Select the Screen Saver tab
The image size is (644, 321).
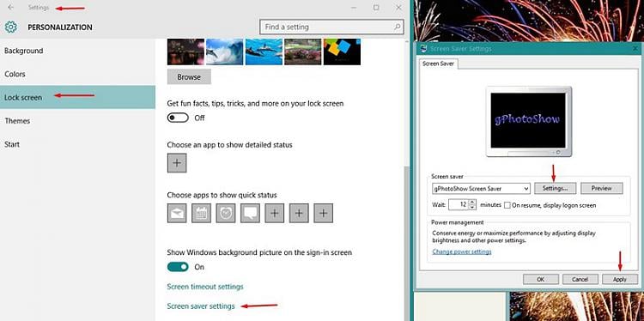(438, 64)
